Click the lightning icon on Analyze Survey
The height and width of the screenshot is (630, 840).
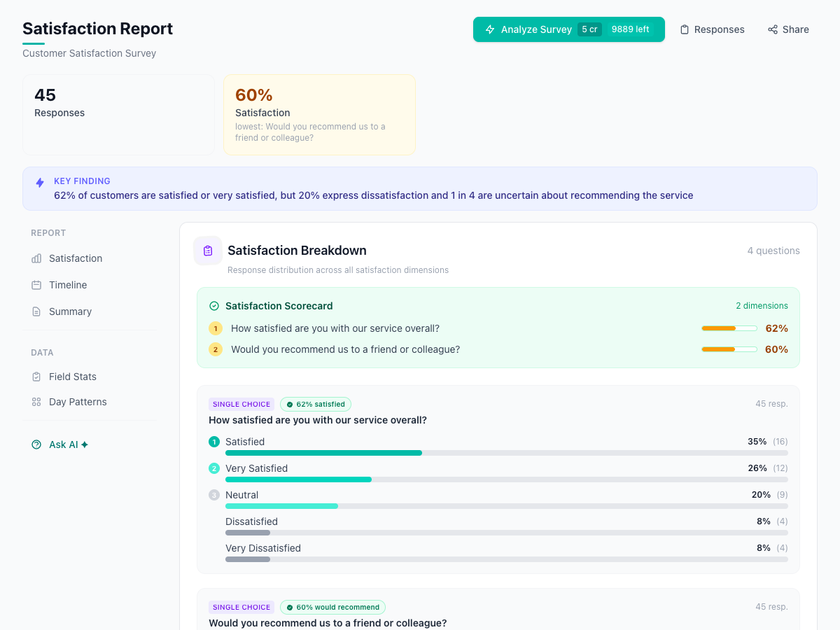tap(490, 29)
